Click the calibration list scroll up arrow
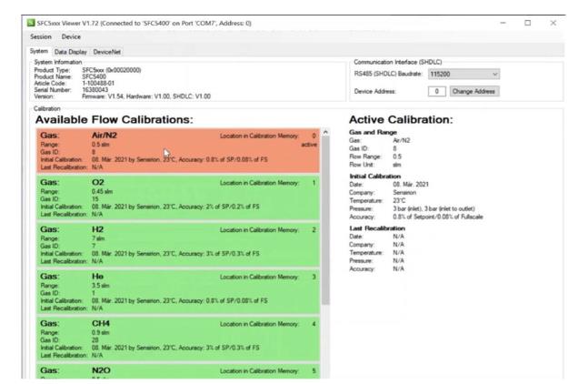The width and height of the screenshot is (588, 384). (325, 134)
